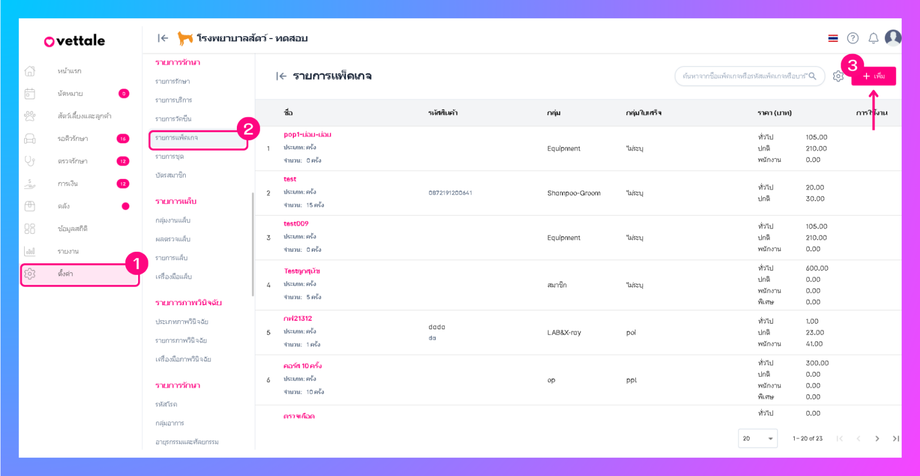The image size is (920, 476).
Task: Open the home page sidebar icon
Action: 30,71
